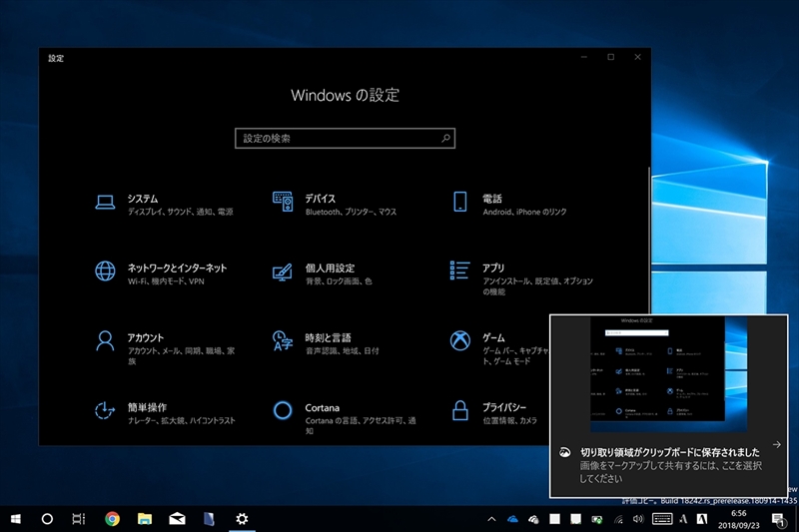Click 'Android、iPhone のリンク' description
This screenshot has height=532, width=799.
(524, 212)
